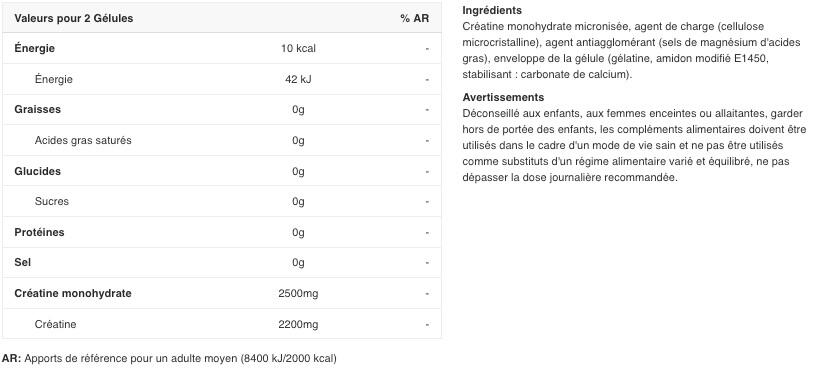This screenshot has height=374, width=813.
Task: Click the warning text 'dose journalière recommandée'
Action: pyautogui.click(x=594, y=177)
